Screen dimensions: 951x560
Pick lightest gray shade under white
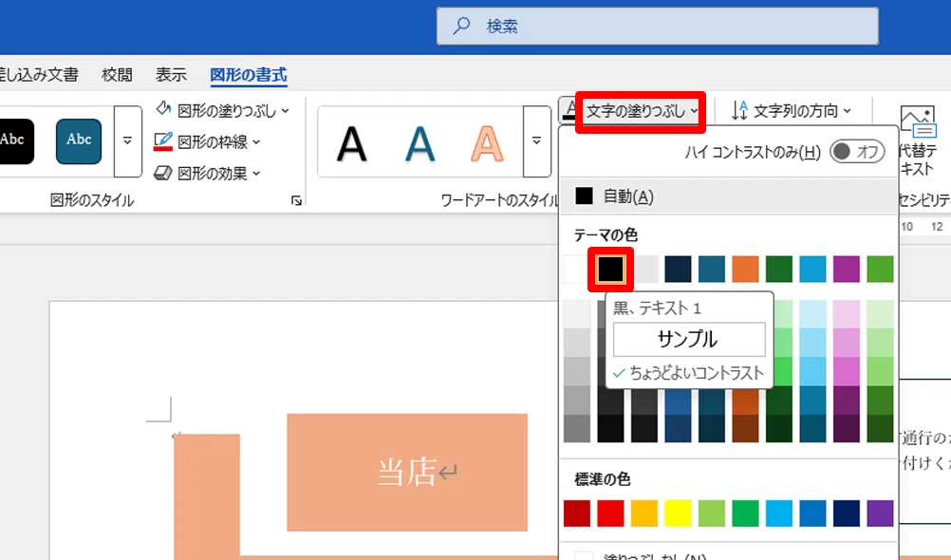pyautogui.click(x=577, y=313)
